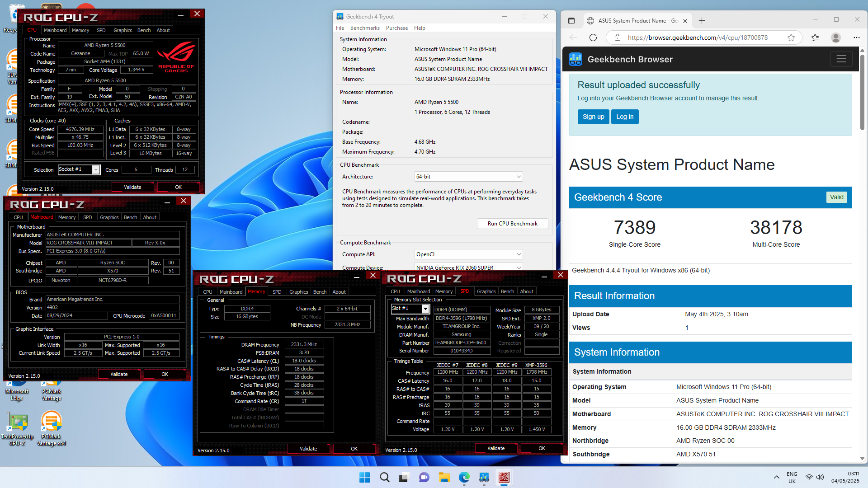This screenshot has height=488, width=868.
Task: Open new Edge tab
Action: point(702,20)
